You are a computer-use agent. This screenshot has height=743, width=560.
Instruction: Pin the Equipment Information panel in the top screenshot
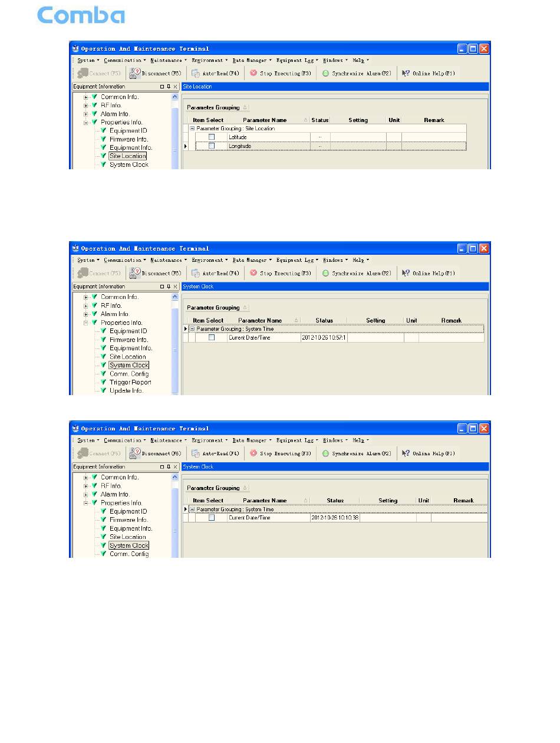coord(169,87)
